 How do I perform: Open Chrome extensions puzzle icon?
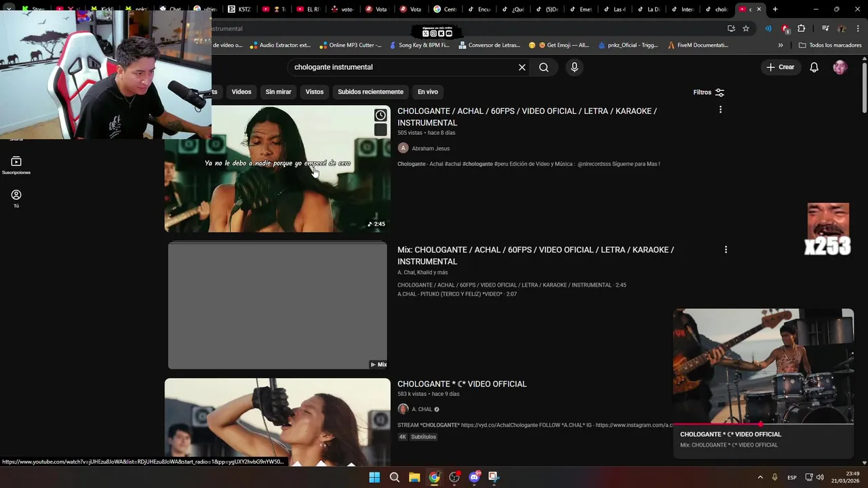802,28
